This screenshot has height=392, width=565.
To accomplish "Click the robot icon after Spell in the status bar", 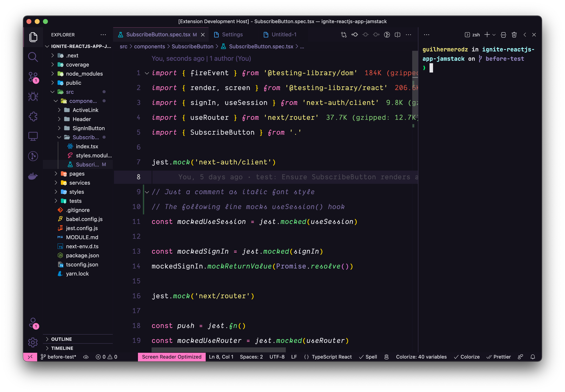I will (387, 357).
